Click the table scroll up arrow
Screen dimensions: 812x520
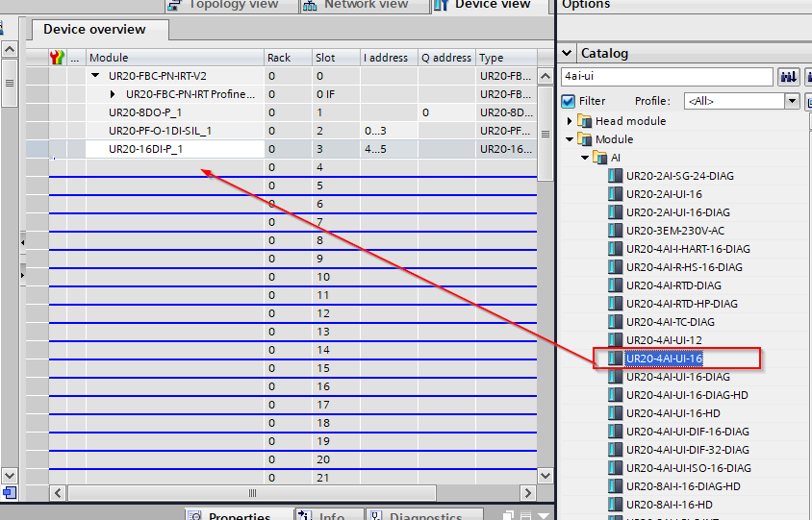pyautogui.click(x=546, y=76)
